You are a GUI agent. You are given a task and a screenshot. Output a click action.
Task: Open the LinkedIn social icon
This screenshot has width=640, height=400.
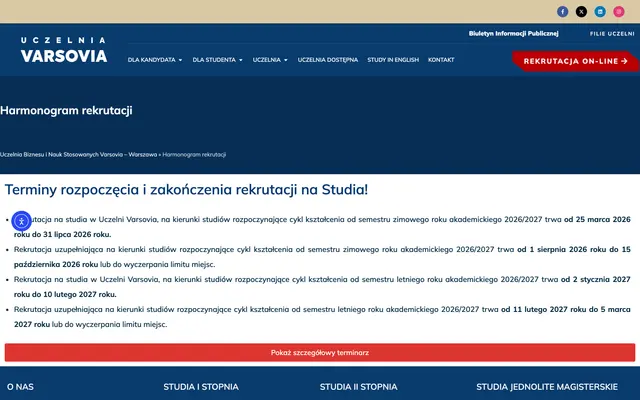click(x=600, y=11)
